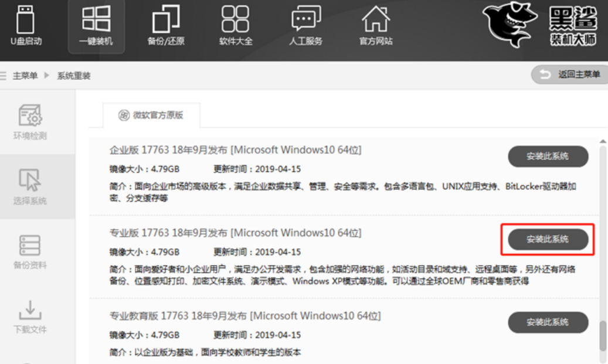
Task: Install the 专业版 Windows 10 system
Action: (x=548, y=239)
